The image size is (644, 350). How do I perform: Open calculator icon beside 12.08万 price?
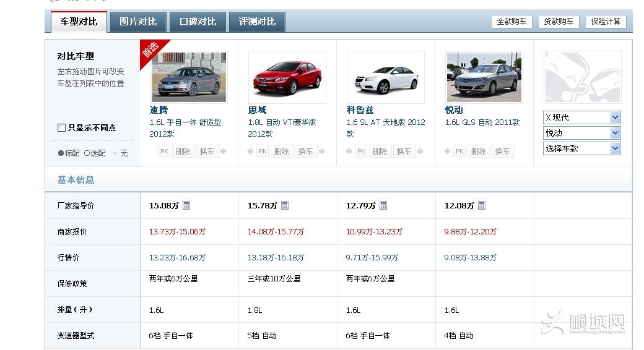(x=482, y=206)
